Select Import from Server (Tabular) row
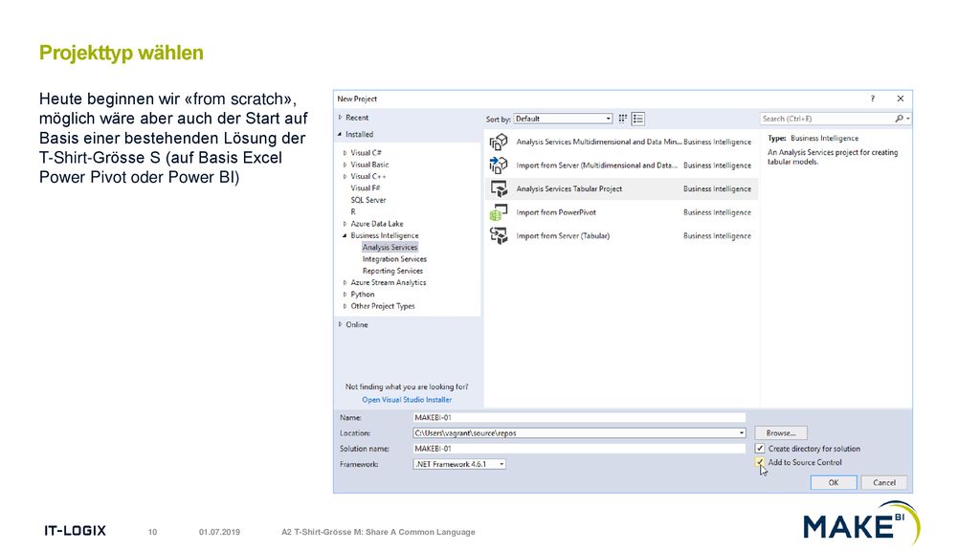The width and height of the screenshot is (980, 551). click(622, 236)
